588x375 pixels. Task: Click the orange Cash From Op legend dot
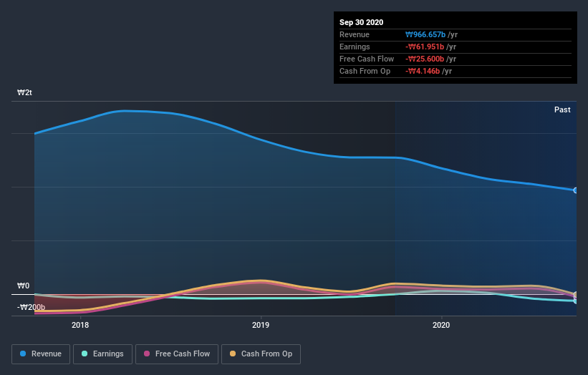(x=233, y=354)
